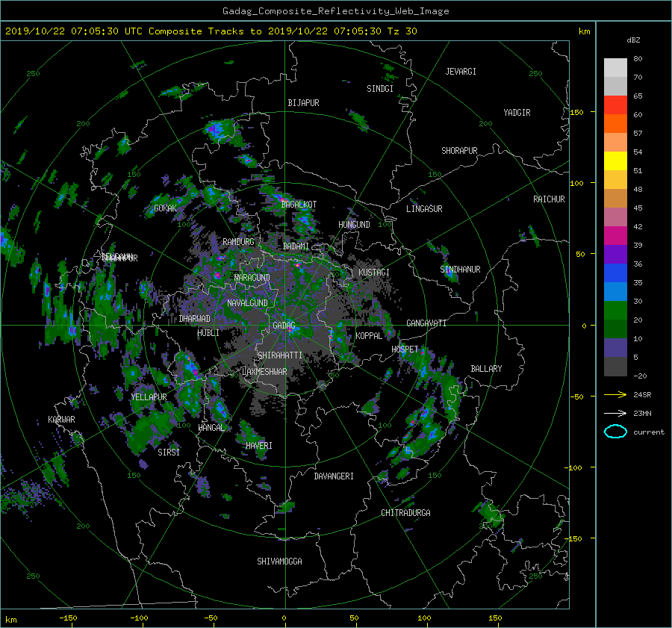Click the BAGALKOT city label

coord(299,205)
